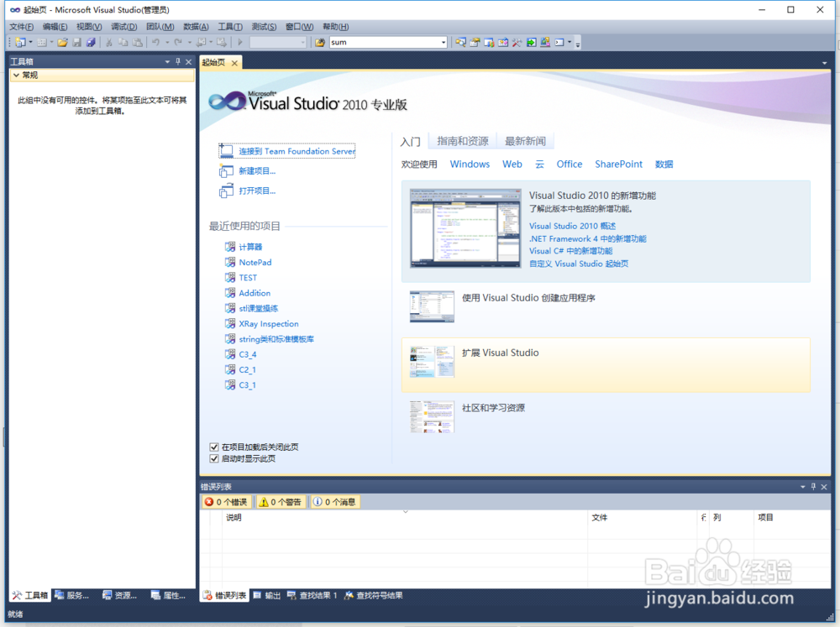
Task: Click inside the sum find input field
Action: tap(384, 42)
